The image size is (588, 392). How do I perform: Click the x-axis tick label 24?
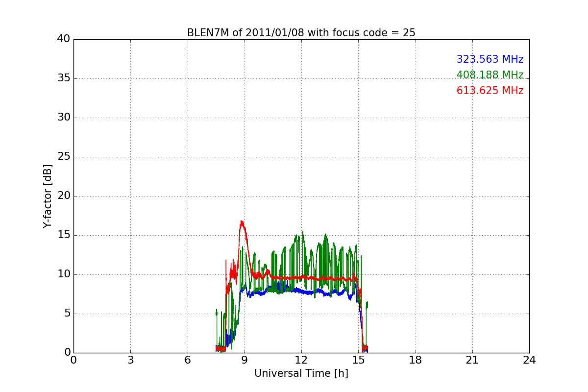tap(529, 360)
